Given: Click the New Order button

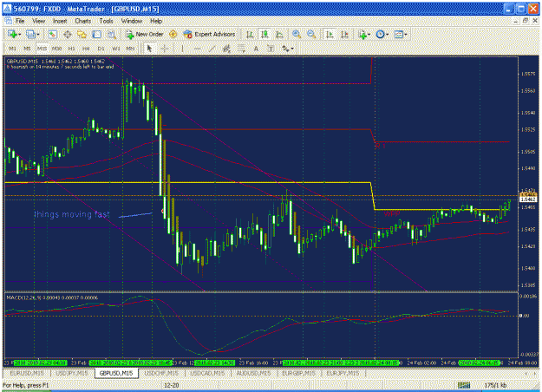Looking at the screenshot, I should click(x=144, y=34).
